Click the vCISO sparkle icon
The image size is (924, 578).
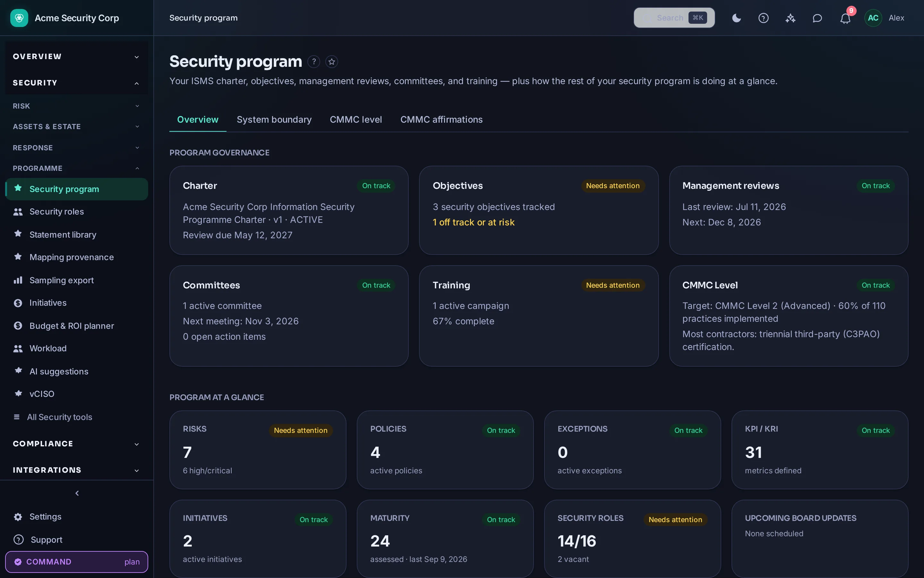[x=18, y=394]
